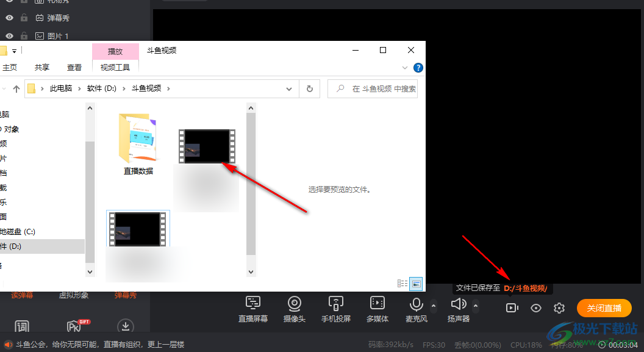Viewport: 644px width, 352px height.
Task: Open the 主页 ribbon tab
Action: coord(10,67)
